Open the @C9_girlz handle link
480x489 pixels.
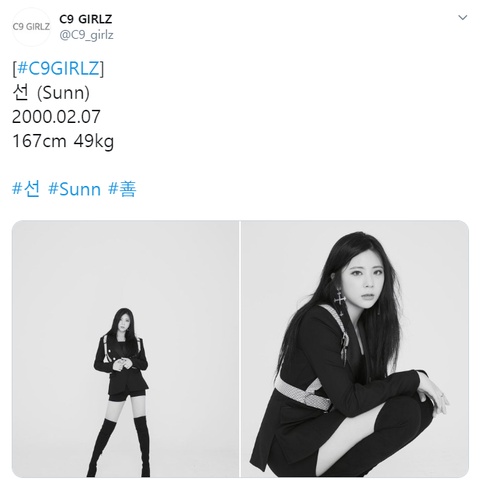(x=86, y=35)
